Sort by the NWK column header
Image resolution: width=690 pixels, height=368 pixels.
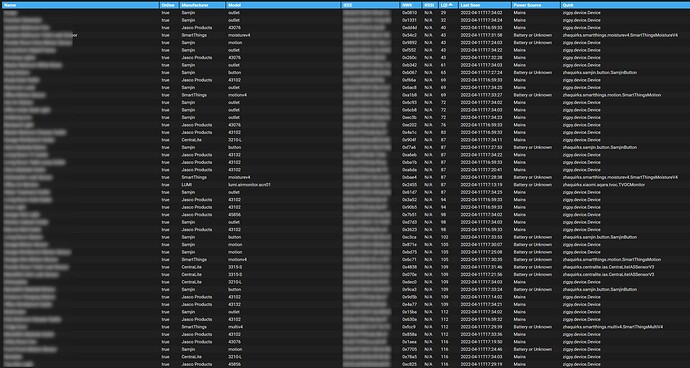tap(411, 5)
